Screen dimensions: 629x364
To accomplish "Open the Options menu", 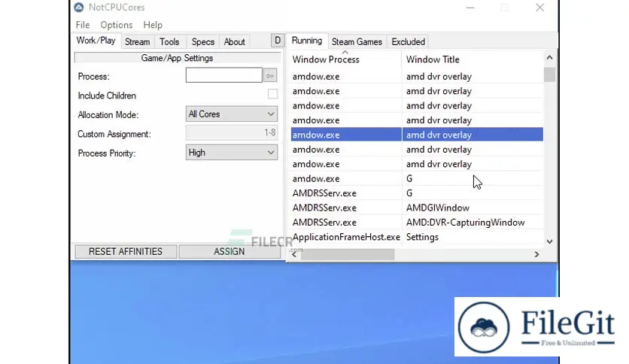I will click(117, 25).
